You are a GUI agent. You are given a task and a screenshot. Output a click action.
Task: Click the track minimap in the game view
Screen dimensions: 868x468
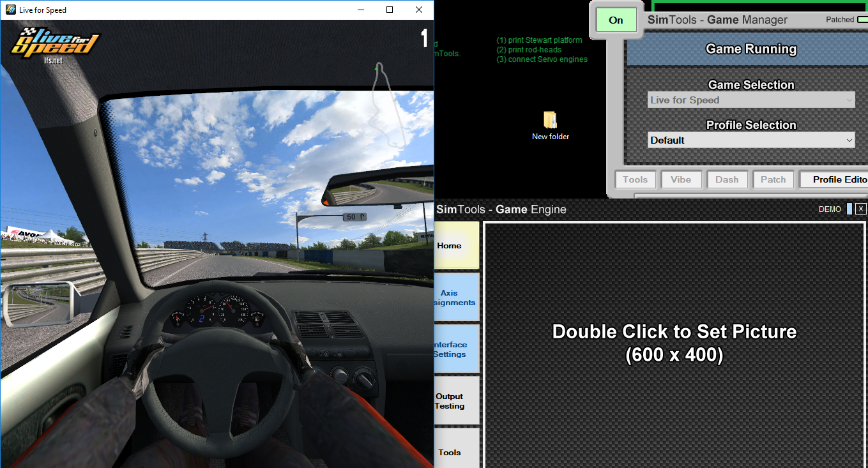389,105
